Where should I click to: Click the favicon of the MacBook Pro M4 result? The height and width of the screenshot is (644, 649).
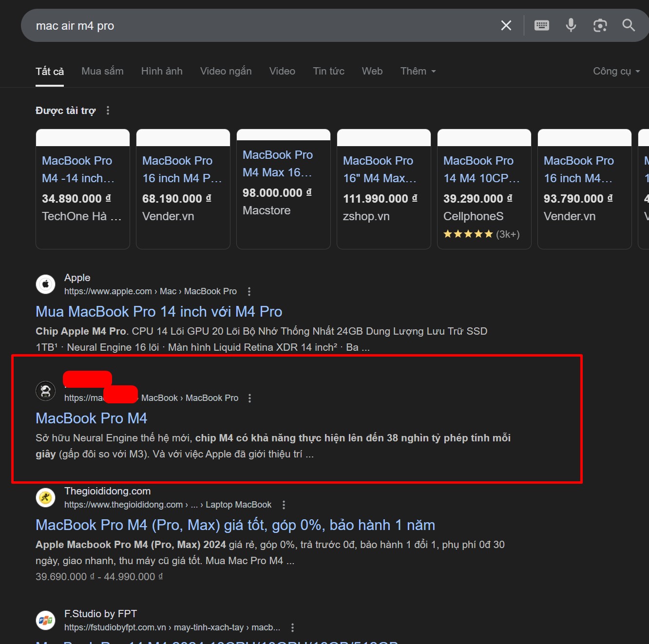coord(45,391)
